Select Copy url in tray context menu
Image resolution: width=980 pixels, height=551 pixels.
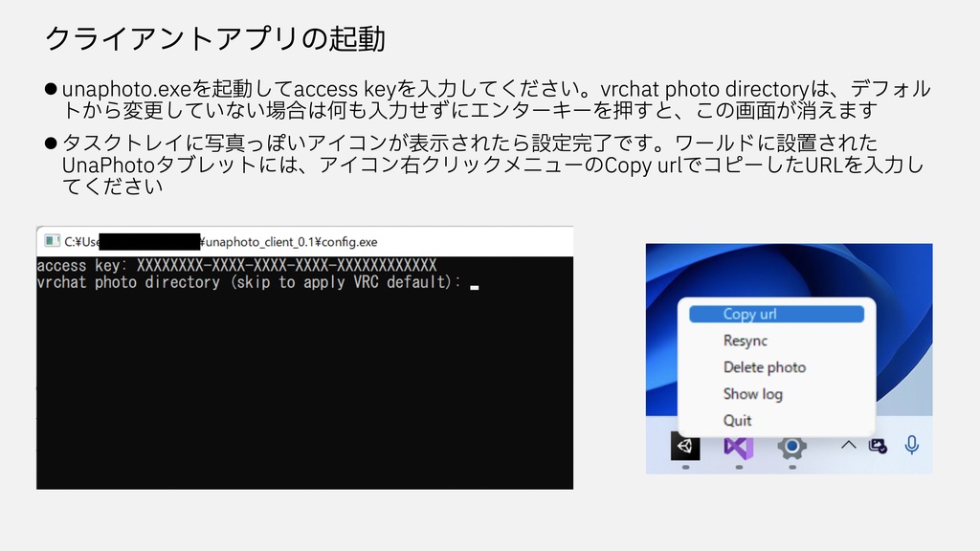(x=776, y=314)
